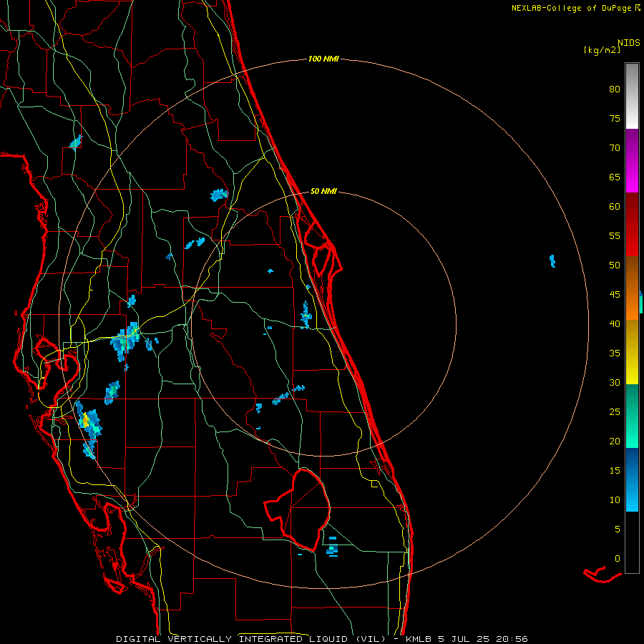Click the radar echo just southeast of Lake Okeechobee
The width and height of the screenshot is (644, 644).
click(x=333, y=547)
